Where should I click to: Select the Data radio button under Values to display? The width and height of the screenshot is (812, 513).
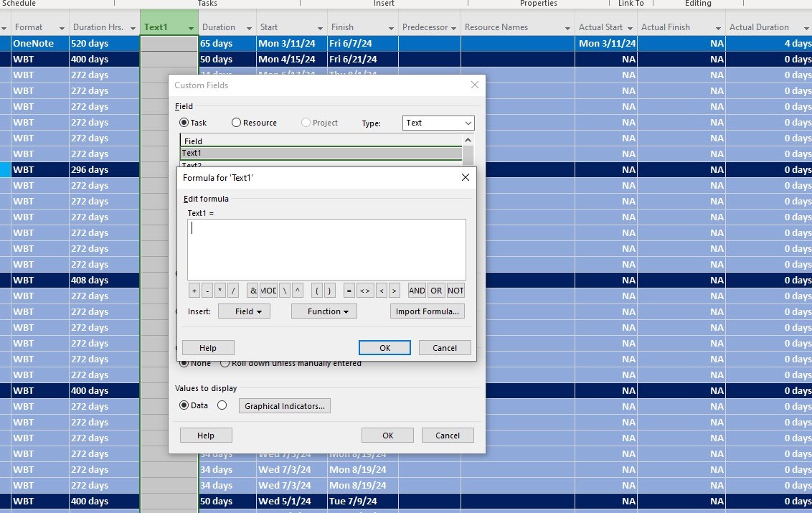click(x=185, y=405)
